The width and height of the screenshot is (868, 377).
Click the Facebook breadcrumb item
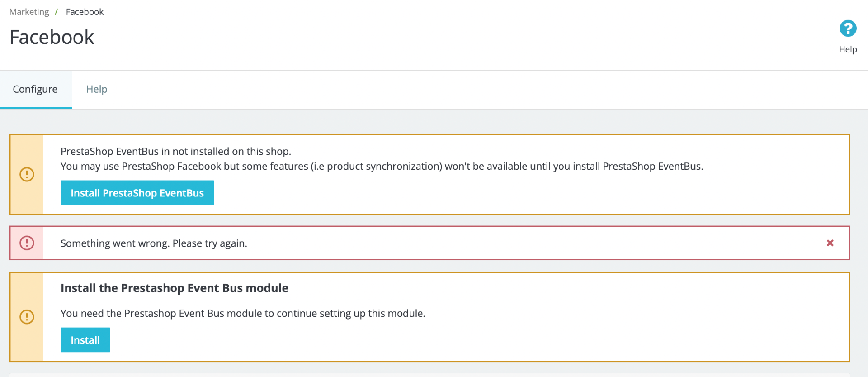tap(85, 12)
